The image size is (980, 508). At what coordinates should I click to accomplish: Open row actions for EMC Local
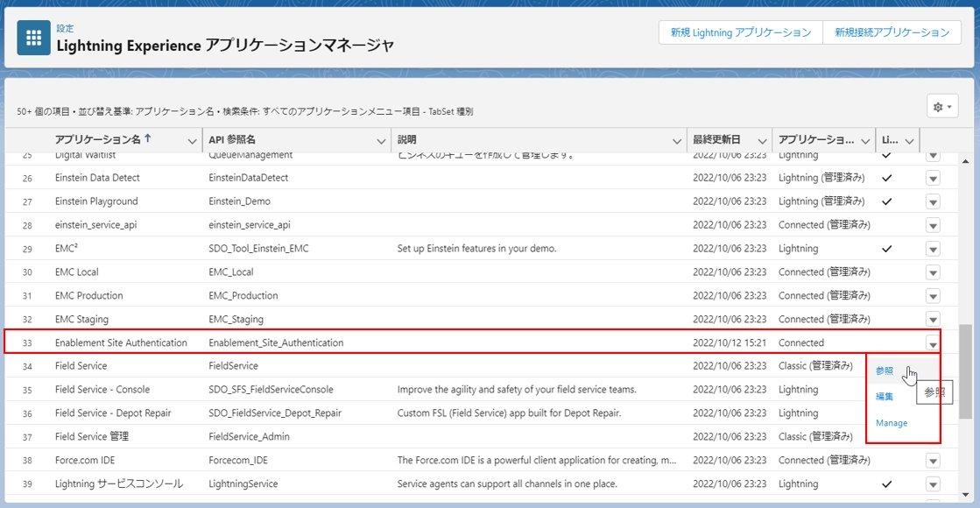933,272
